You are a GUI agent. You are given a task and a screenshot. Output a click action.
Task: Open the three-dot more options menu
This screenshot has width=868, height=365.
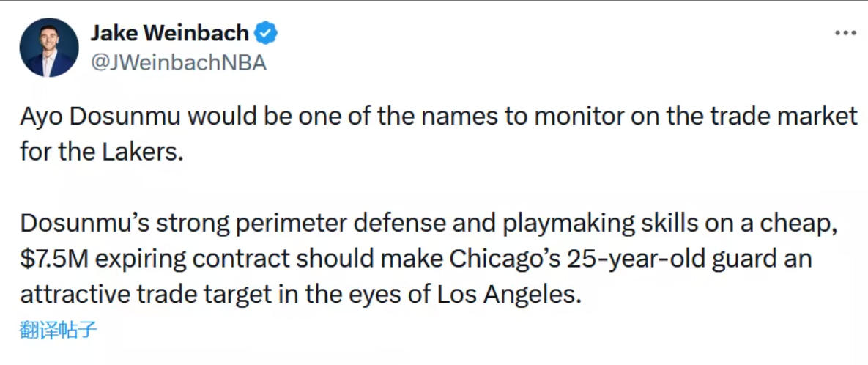tap(845, 33)
